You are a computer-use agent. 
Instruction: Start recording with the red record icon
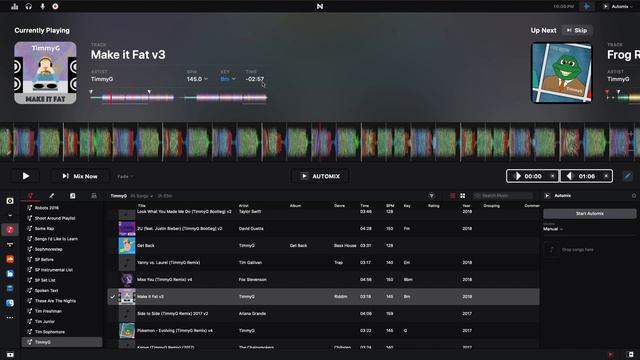[x=55, y=7]
